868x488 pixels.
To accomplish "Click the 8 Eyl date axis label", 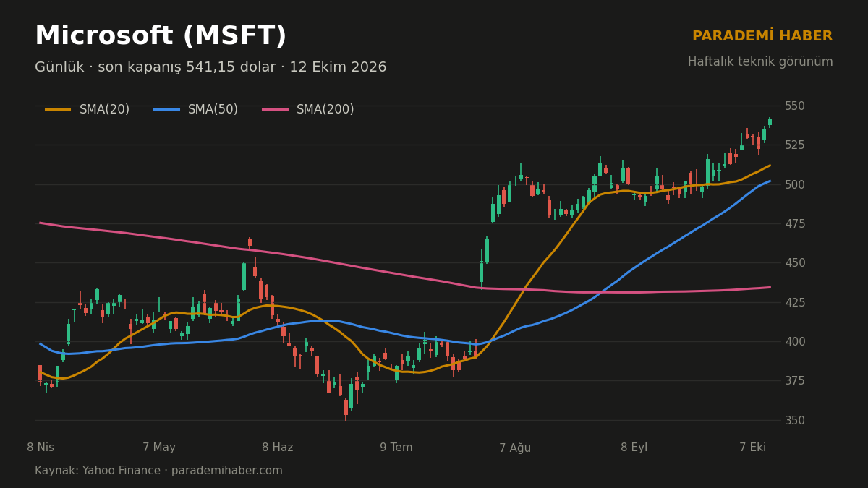I will point(634,448).
